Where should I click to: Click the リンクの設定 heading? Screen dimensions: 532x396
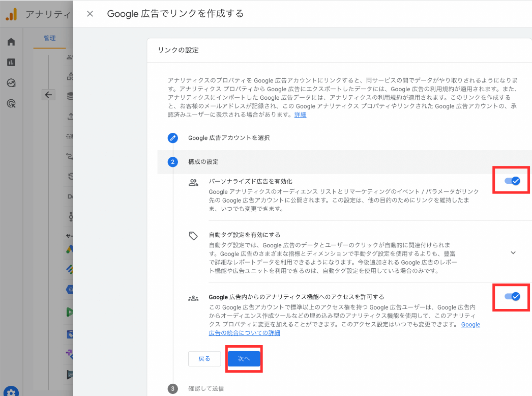click(x=178, y=50)
